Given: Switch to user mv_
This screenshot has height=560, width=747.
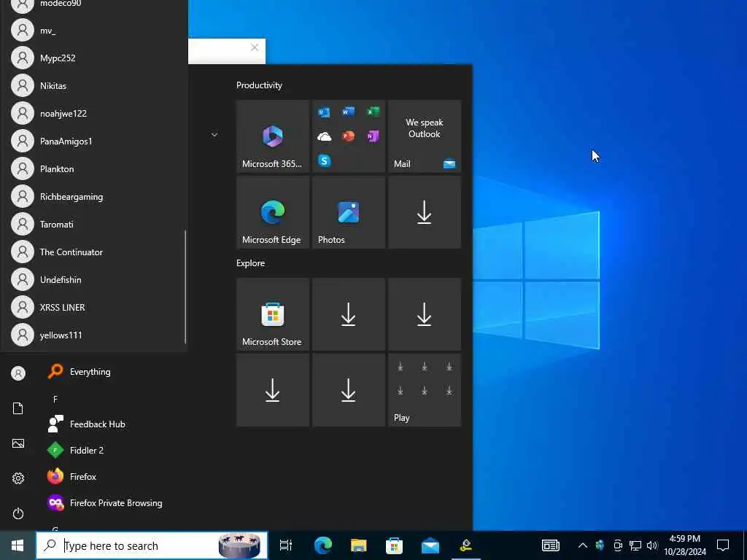Looking at the screenshot, I should click(x=94, y=30).
